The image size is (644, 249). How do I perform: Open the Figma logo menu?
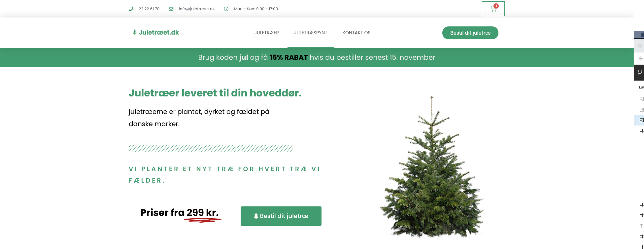(x=640, y=73)
